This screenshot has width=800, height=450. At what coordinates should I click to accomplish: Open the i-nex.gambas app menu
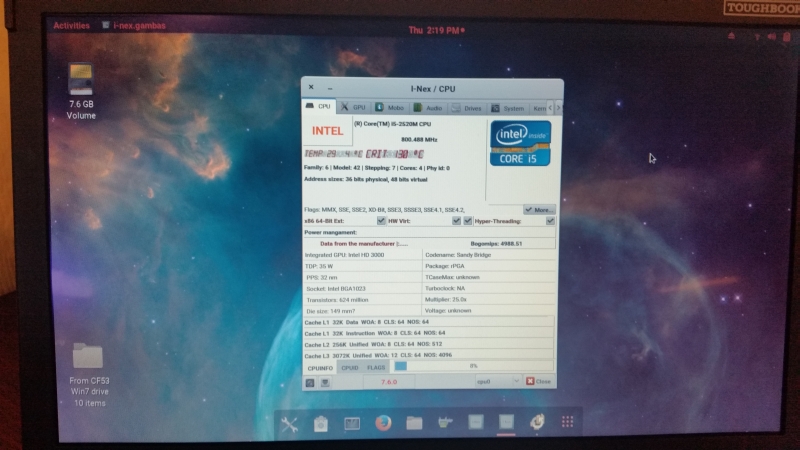pyautogui.click(x=134, y=26)
